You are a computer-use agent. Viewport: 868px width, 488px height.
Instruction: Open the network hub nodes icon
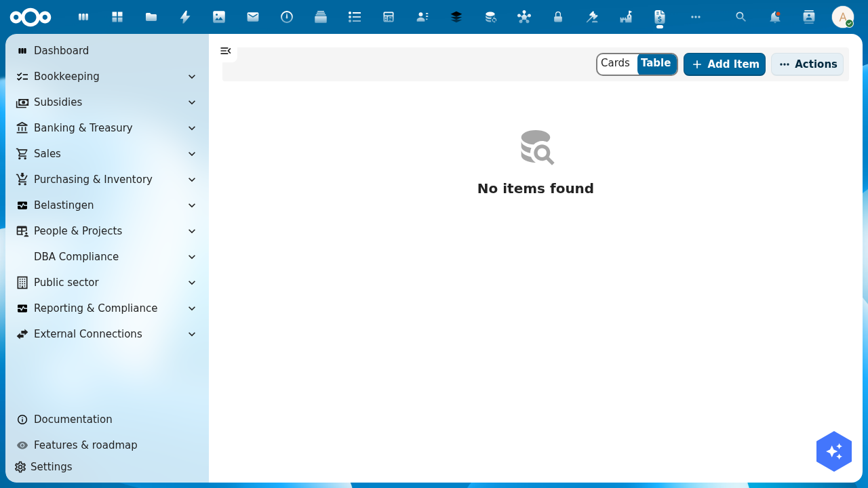pyautogui.click(x=524, y=17)
